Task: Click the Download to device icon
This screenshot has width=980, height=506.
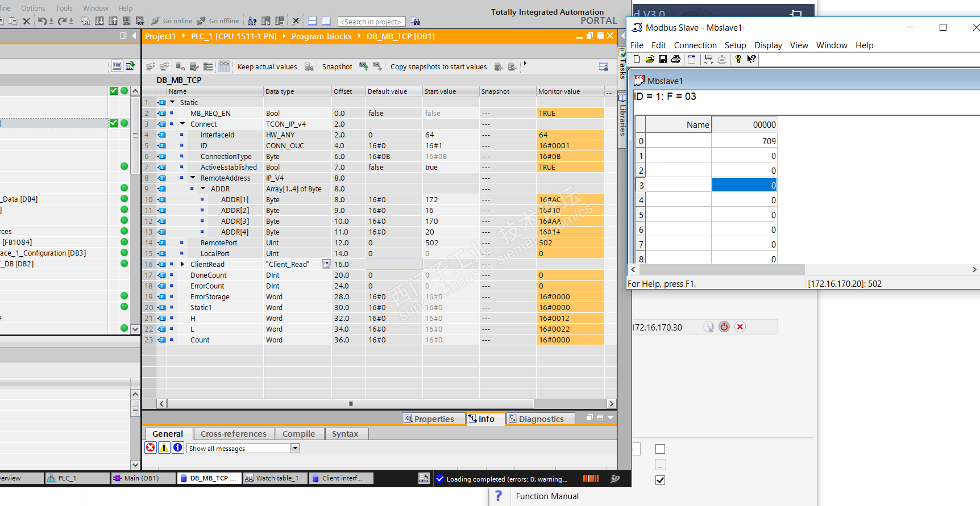Action: coord(99,21)
